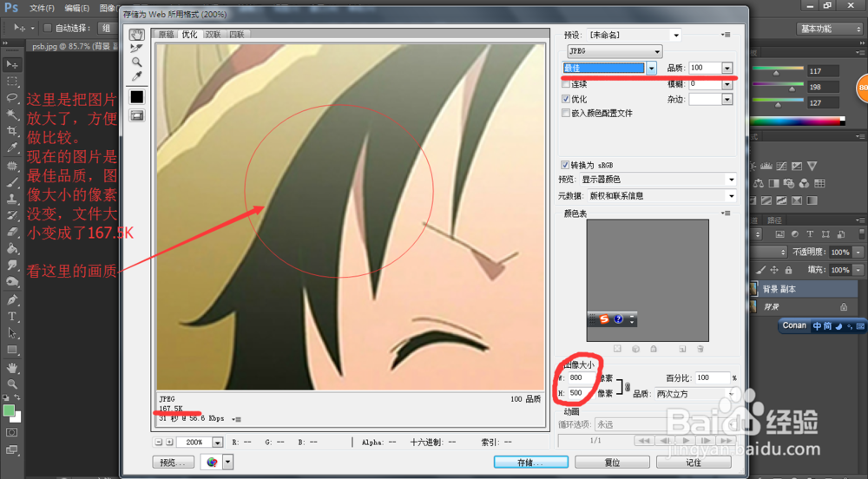Click the 存储... (Save) button
The height and width of the screenshot is (479, 868).
pyautogui.click(x=531, y=463)
